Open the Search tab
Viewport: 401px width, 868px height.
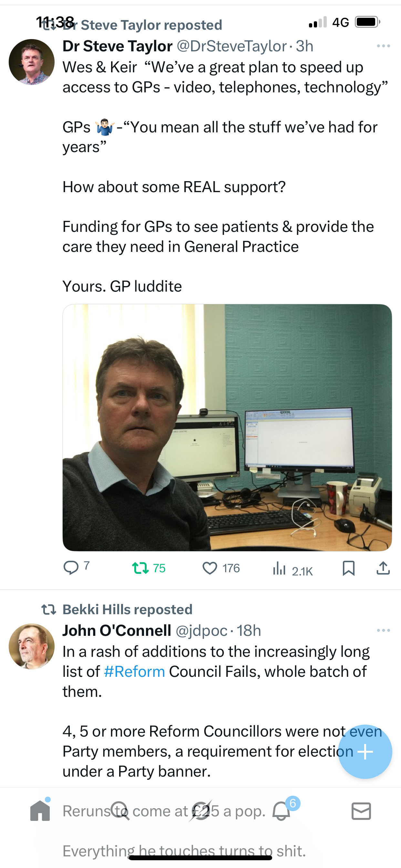[x=120, y=811]
